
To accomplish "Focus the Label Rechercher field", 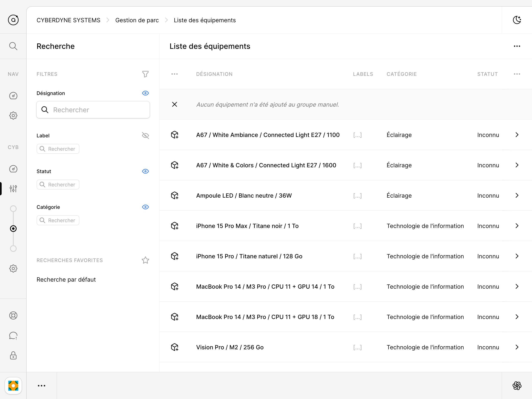I will [58, 149].
